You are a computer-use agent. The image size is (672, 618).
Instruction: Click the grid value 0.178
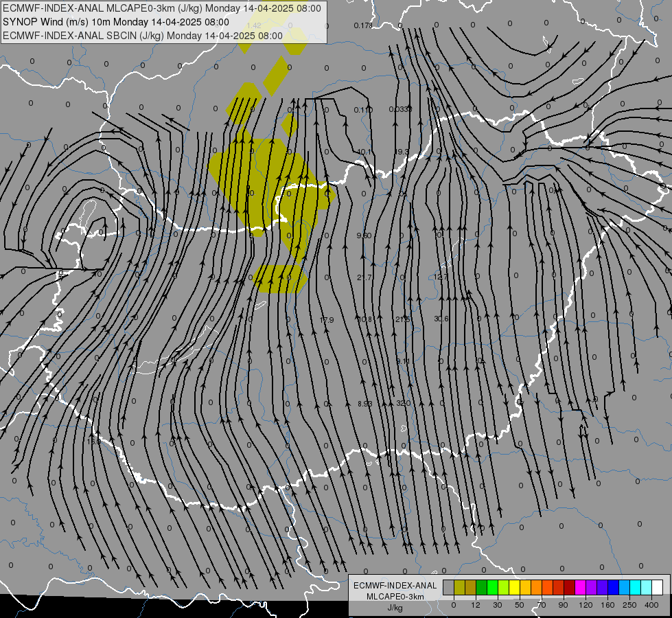tap(363, 25)
